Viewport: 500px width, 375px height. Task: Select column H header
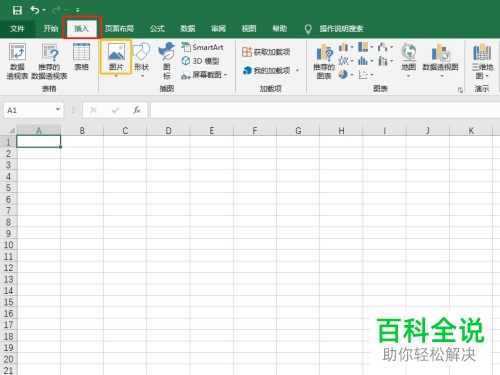pos(341,130)
